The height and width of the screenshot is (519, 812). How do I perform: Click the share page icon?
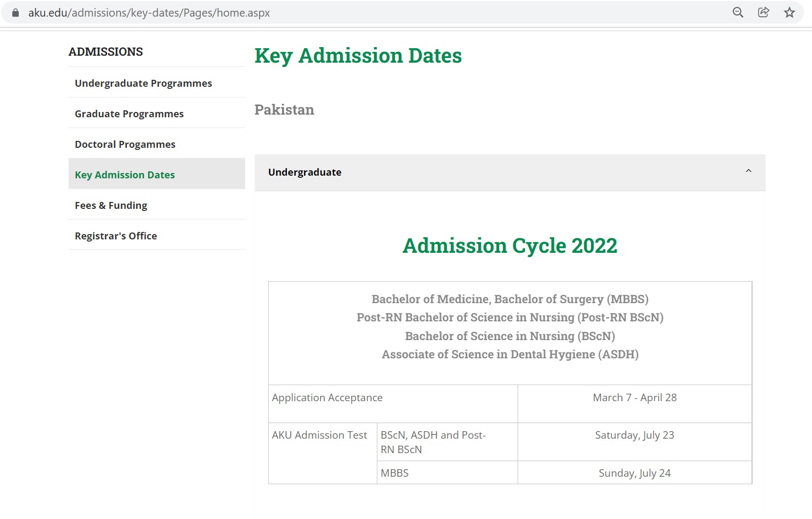pyautogui.click(x=763, y=12)
